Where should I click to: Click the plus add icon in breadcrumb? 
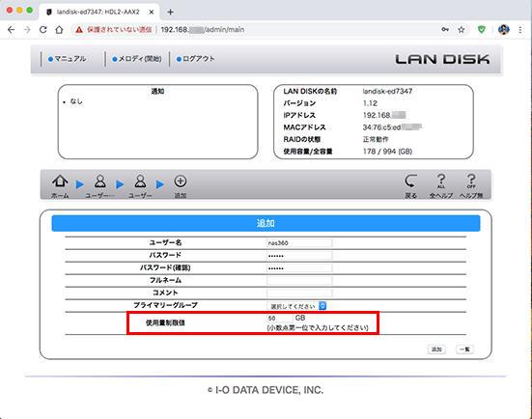(x=181, y=182)
